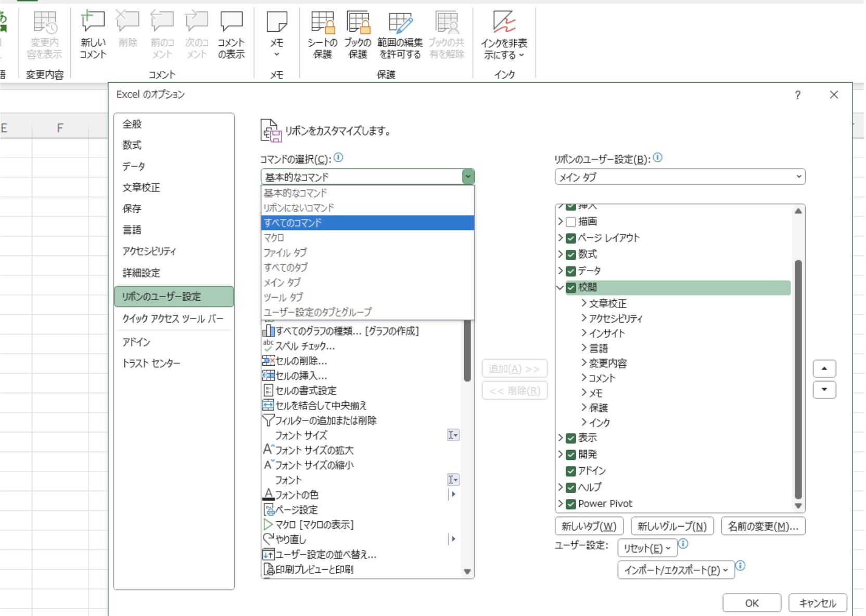Select the フォントの色 command icon

268,494
